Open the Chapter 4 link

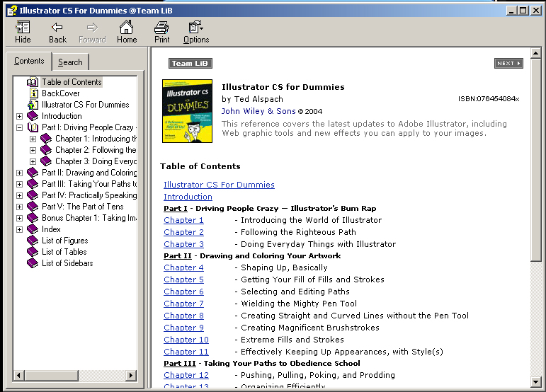[183, 267]
